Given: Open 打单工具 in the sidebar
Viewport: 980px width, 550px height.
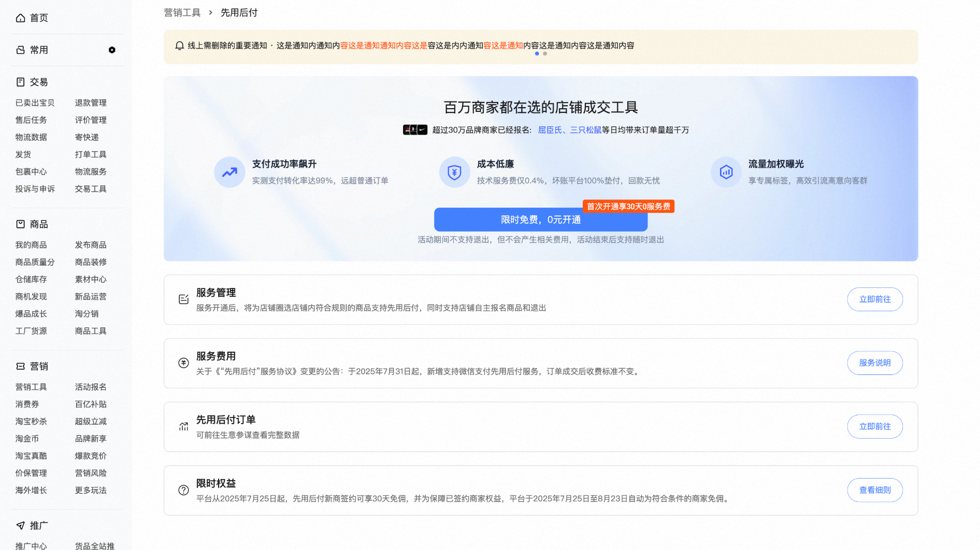Looking at the screenshot, I should [91, 154].
